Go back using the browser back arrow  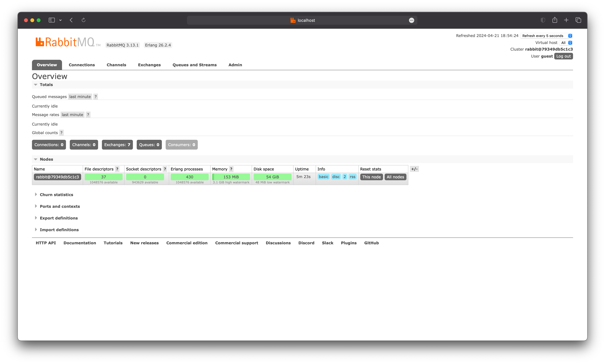[x=71, y=20]
